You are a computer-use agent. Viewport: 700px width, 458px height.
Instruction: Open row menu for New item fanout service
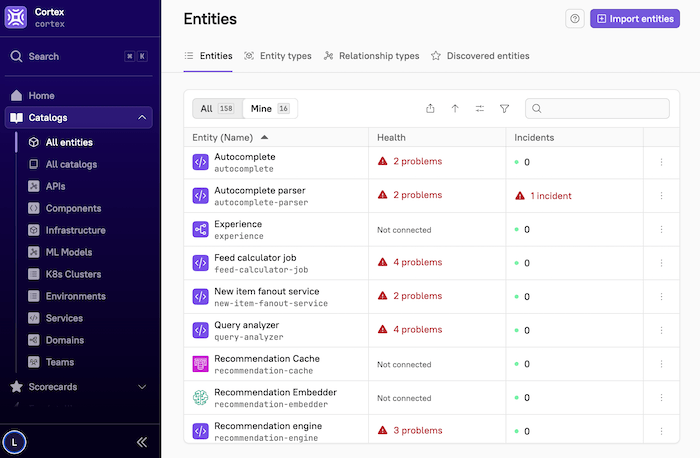point(661,296)
